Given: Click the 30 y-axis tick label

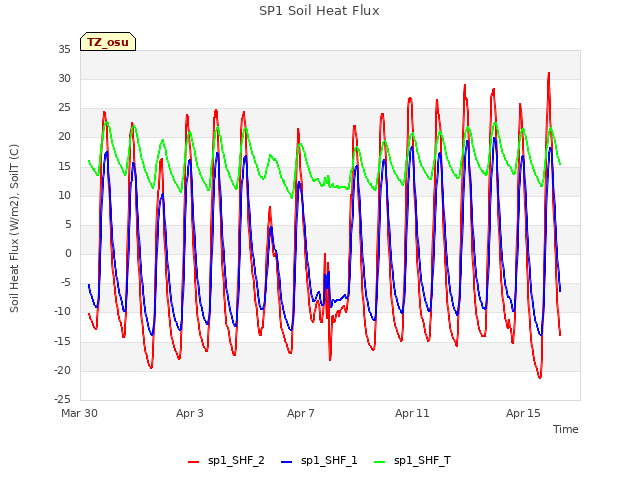Looking at the screenshot, I should tap(64, 78).
